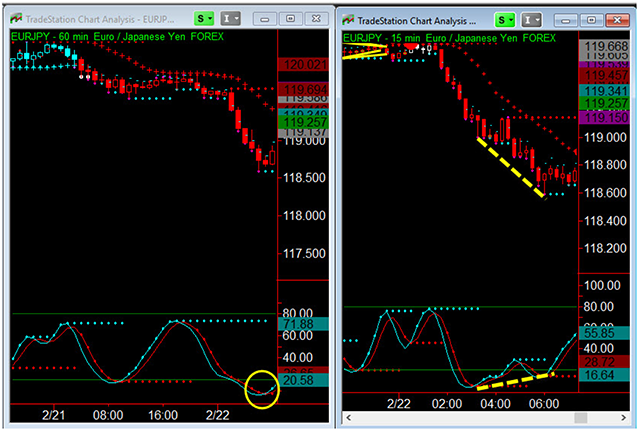This screenshot has width=640, height=432.
Task: Click the 55.85 oscillator value label in the 15 min chart
Action: [604, 333]
